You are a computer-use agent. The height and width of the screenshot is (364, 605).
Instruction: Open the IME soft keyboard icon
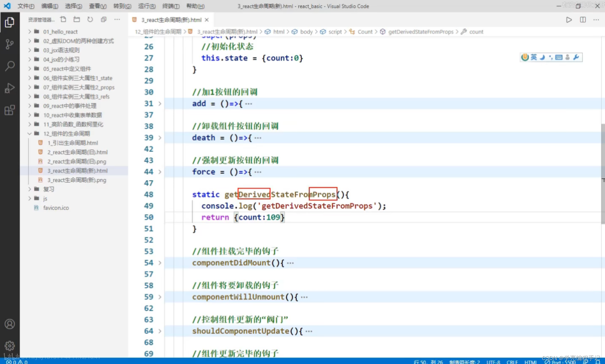point(559,57)
